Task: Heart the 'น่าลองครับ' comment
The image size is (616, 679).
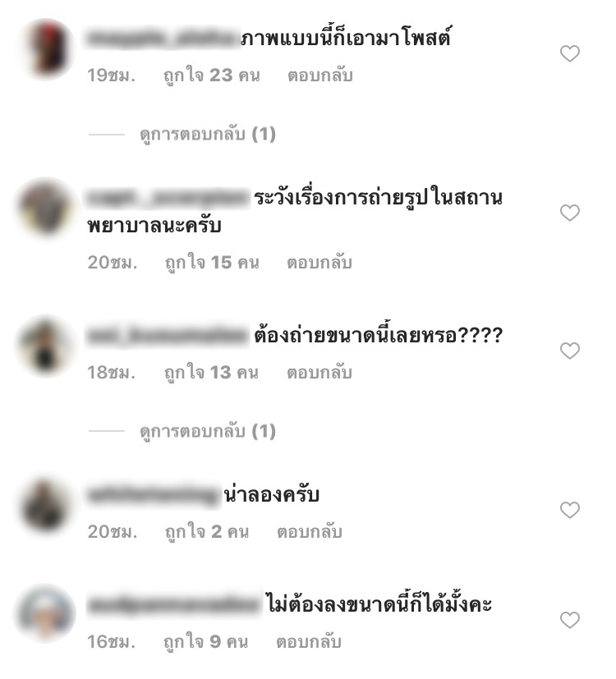Action: 570,510
